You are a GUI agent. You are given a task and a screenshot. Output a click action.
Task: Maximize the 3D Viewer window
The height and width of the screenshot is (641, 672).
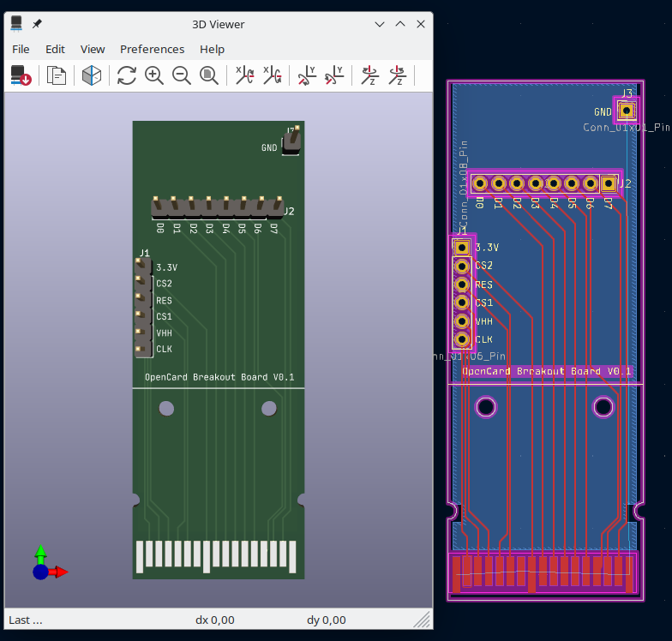pyautogui.click(x=399, y=24)
